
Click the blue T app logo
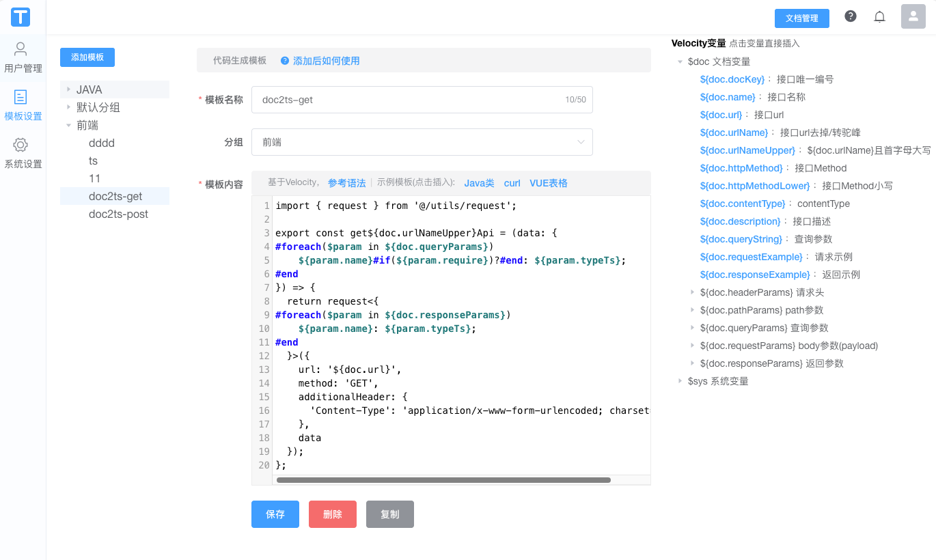[20, 17]
